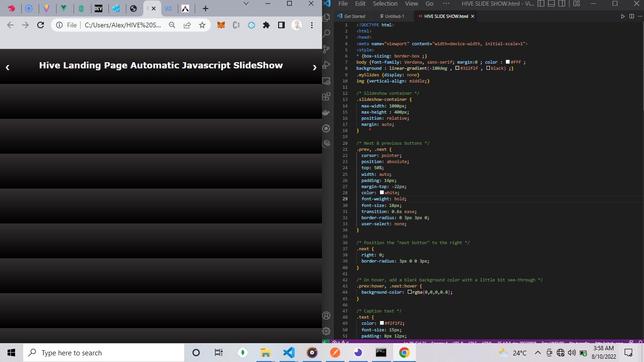Open VS Code Go menu

pyautogui.click(x=429, y=3)
